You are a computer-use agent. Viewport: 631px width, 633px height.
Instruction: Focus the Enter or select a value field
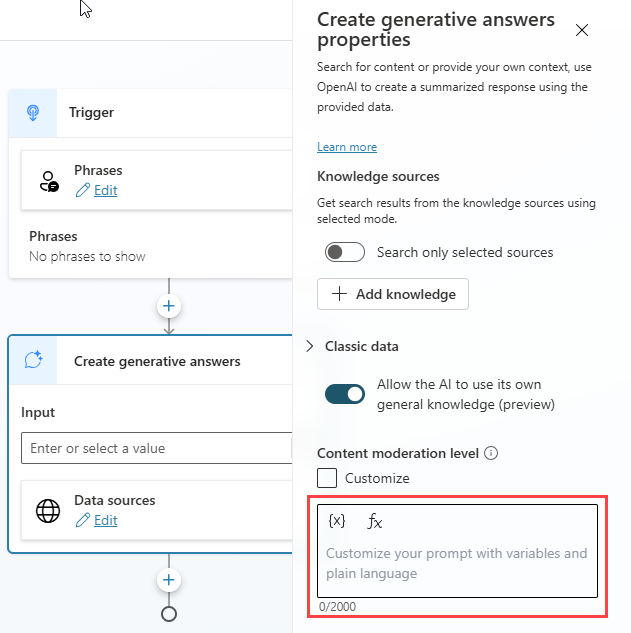click(155, 448)
